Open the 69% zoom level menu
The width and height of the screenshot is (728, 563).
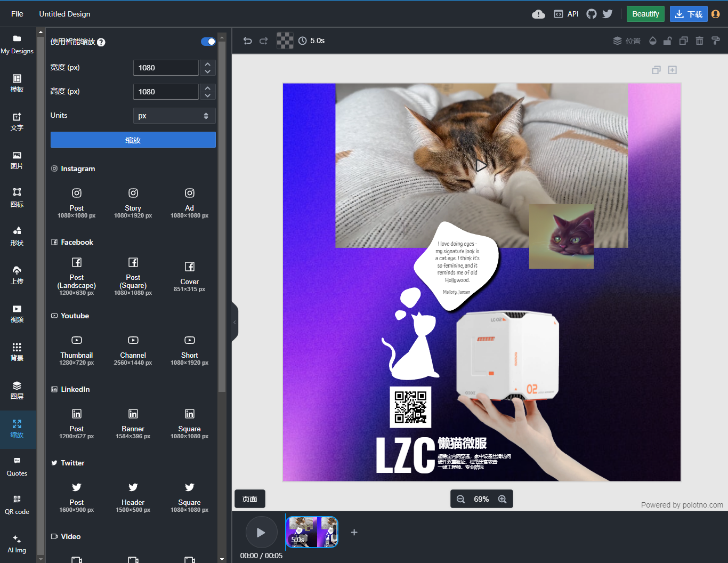tap(481, 499)
